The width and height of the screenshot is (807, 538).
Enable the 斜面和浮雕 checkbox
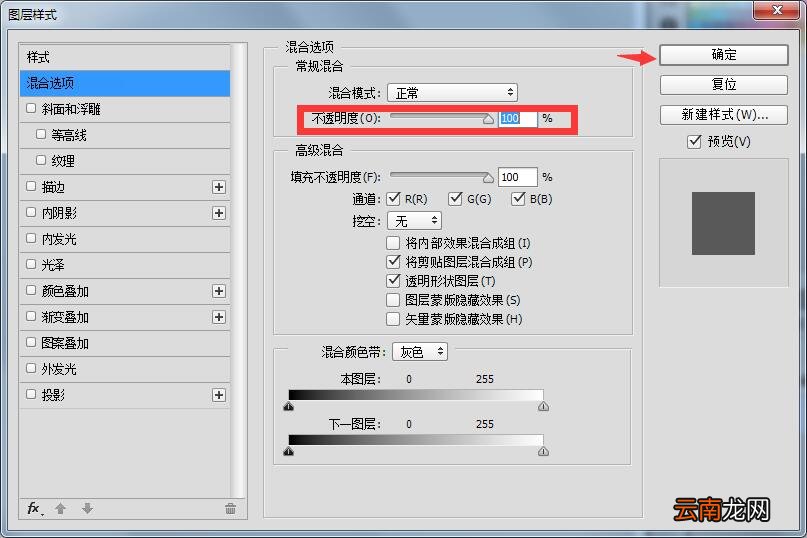pyautogui.click(x=31, y=108)
